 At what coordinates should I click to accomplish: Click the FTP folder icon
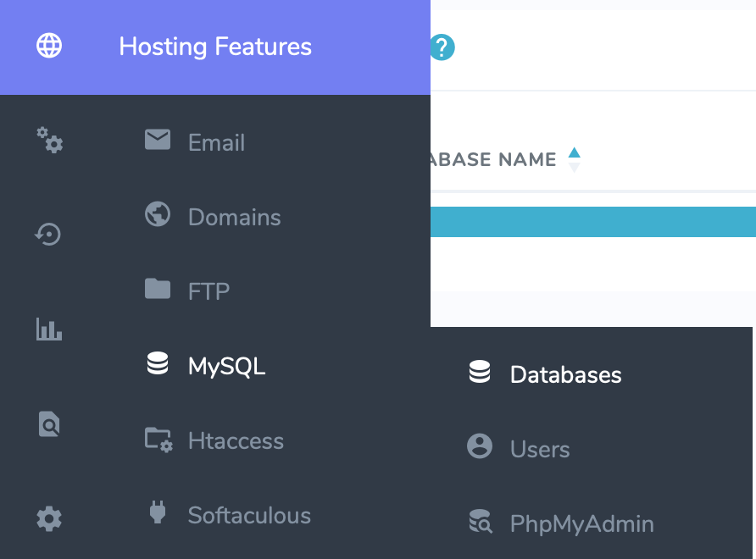click(157, 290)
